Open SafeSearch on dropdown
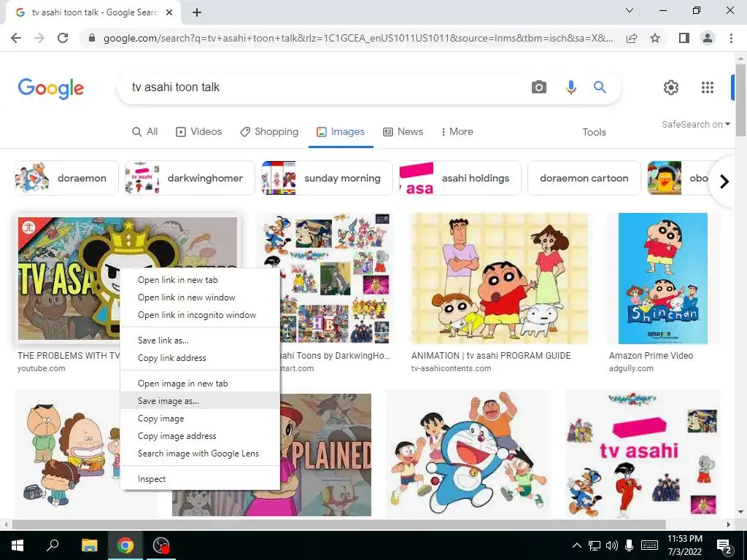 pyautogui.click(x=695, y=124)
